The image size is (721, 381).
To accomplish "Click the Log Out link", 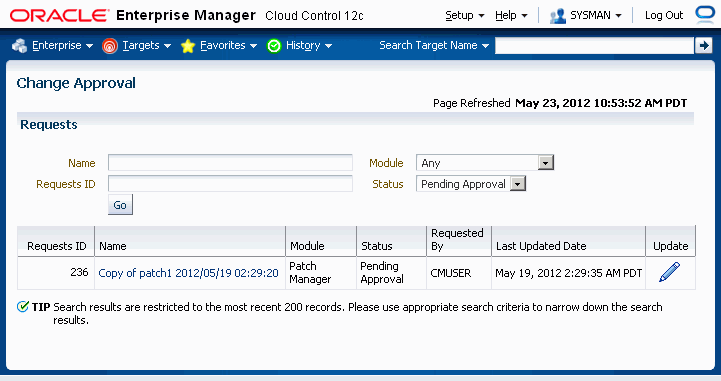I will 664,16.
